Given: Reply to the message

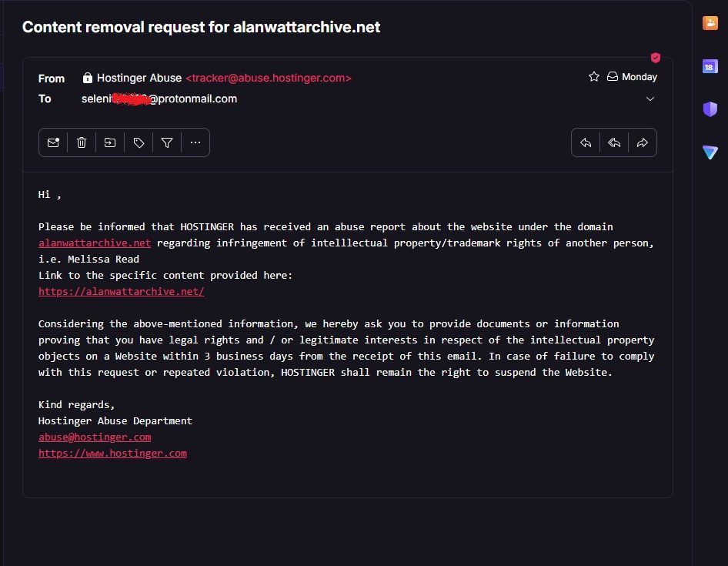Looking at the screenshot, I should coord(586,142).
